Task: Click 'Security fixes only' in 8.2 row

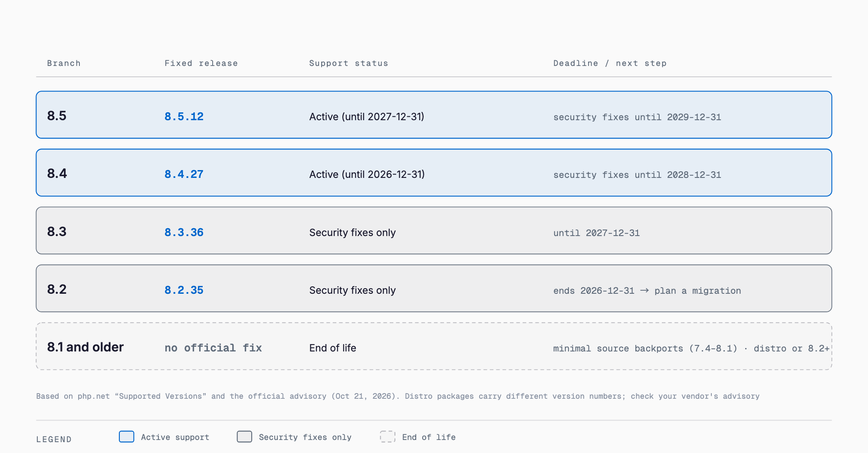Action: click(352, 290)
